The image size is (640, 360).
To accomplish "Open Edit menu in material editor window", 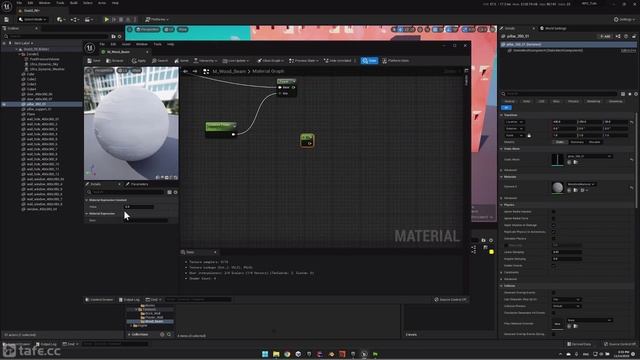I will pos(113,44).
